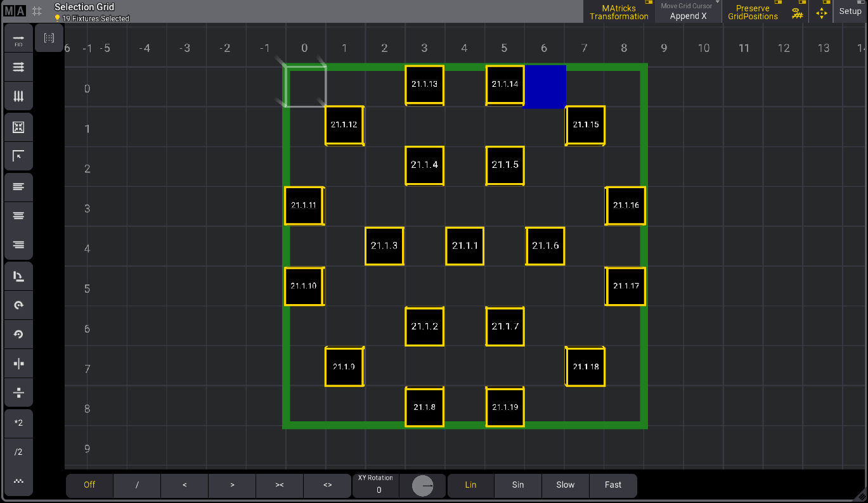Click the Setup button
The image size is (868, 503).
pos(850,11)
